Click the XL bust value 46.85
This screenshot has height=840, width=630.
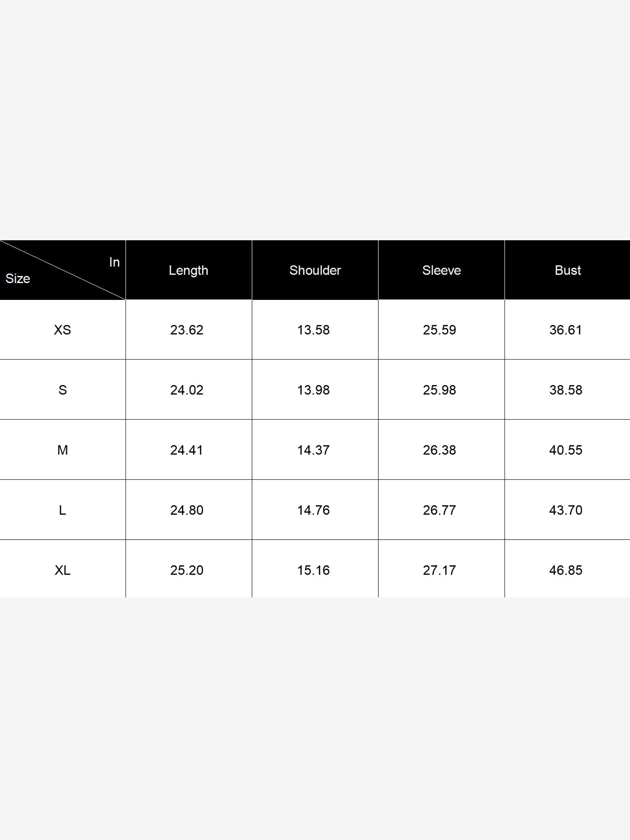566,570
